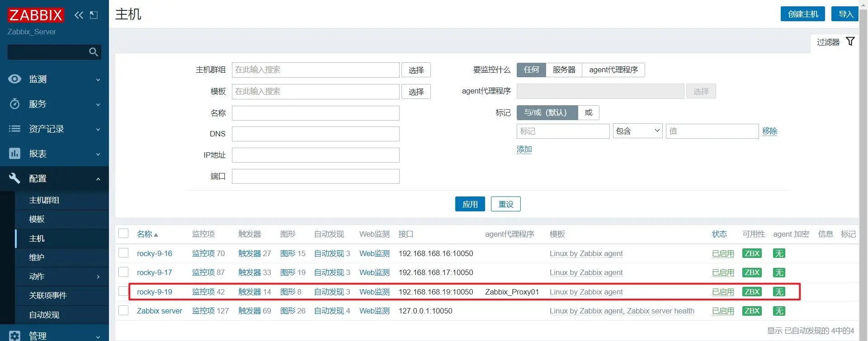
Task: Expand the 动作 submenu arrow
Action: (98, 276)
